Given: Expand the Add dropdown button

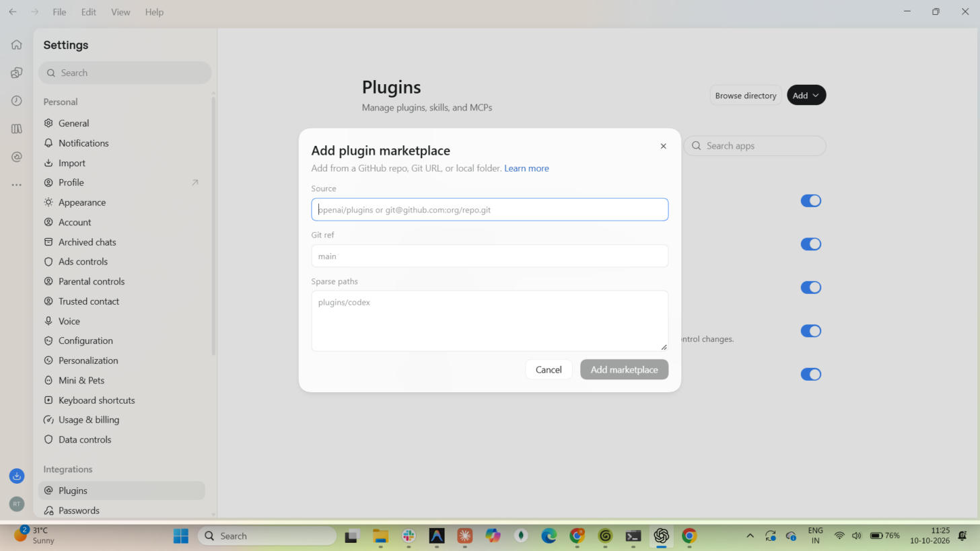Looking at the screenshot, I should [x=806, y=96].
